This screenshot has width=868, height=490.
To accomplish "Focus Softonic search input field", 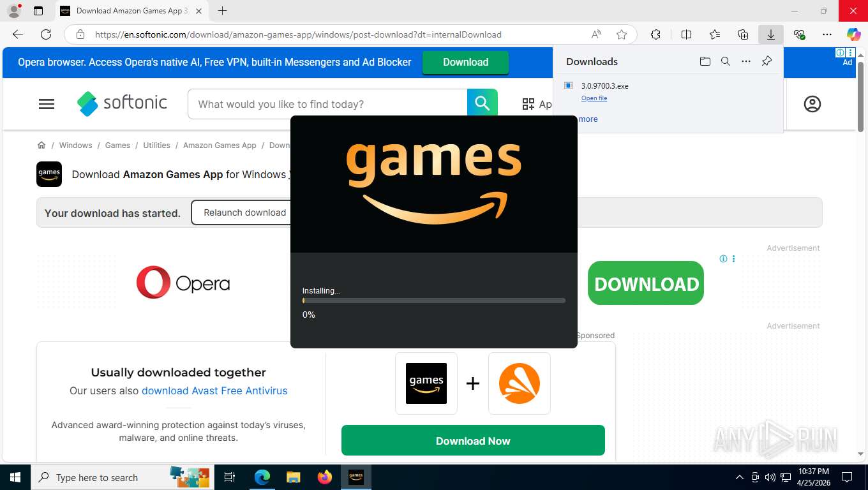I will click(x=327, y=104).
